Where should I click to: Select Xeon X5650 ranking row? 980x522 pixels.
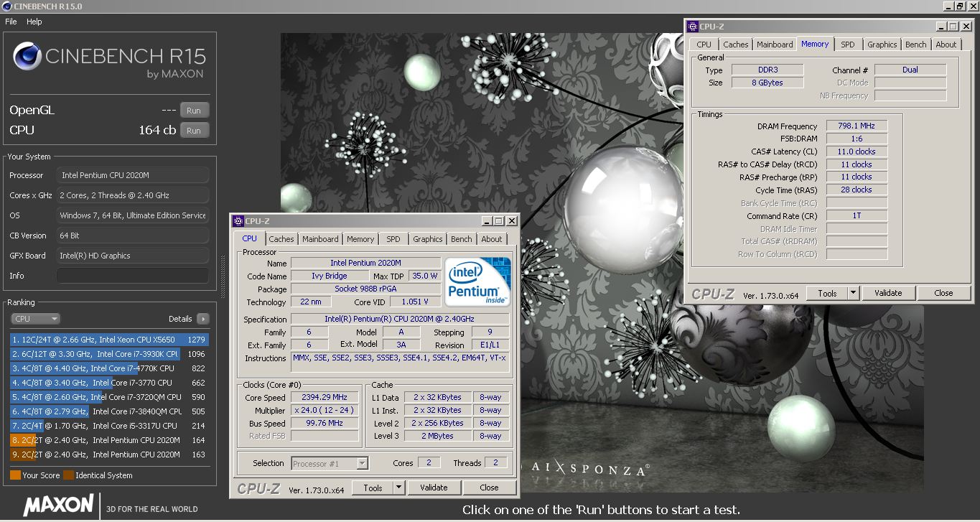click(x=109, y=340)
